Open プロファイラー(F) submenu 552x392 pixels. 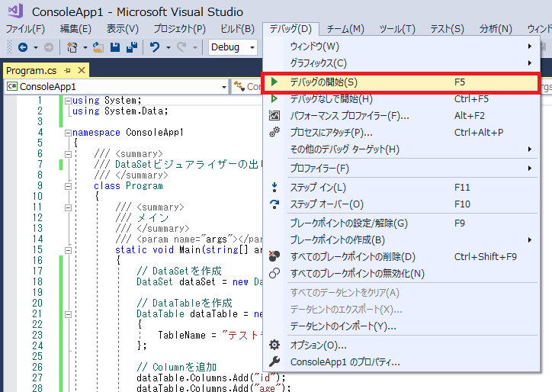click(x=402, y=169)
